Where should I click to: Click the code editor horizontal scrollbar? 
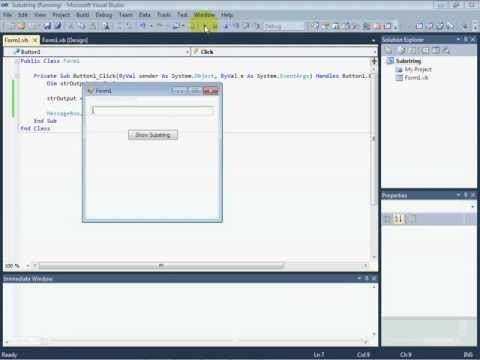(161, 266)
